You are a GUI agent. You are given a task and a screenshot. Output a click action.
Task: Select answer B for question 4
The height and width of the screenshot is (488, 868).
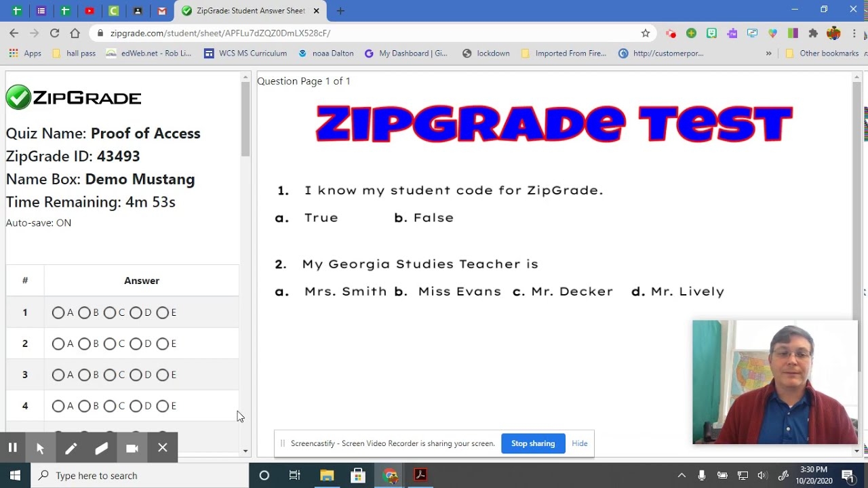point(84,406)
